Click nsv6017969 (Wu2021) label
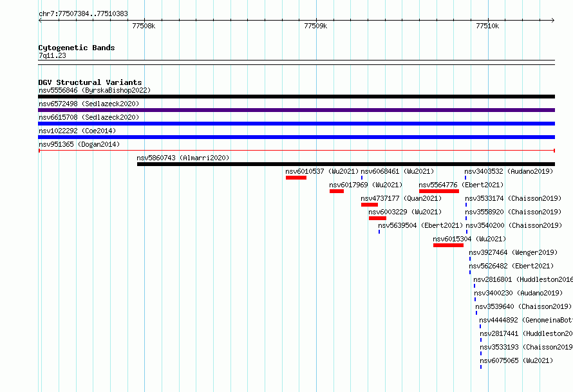573x392 pixels. click(x=366, y=185)
